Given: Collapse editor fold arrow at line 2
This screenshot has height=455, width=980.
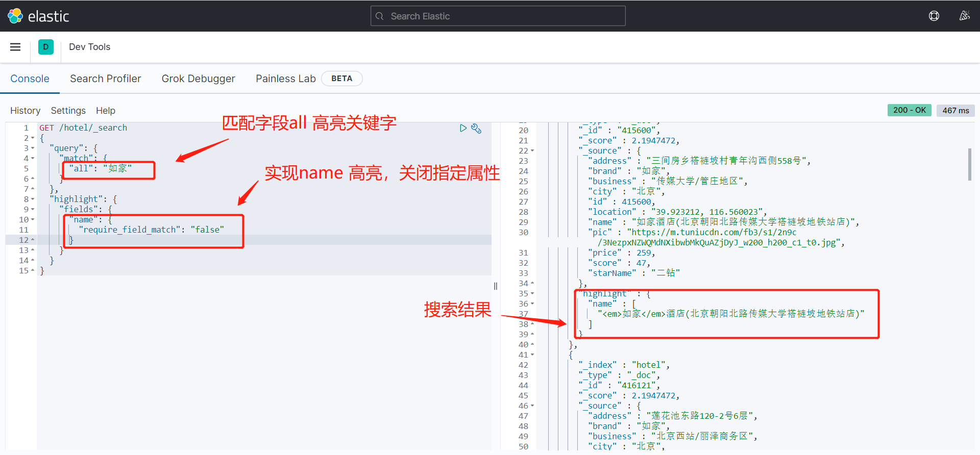Looking at the screenshot, I should 33,138.
